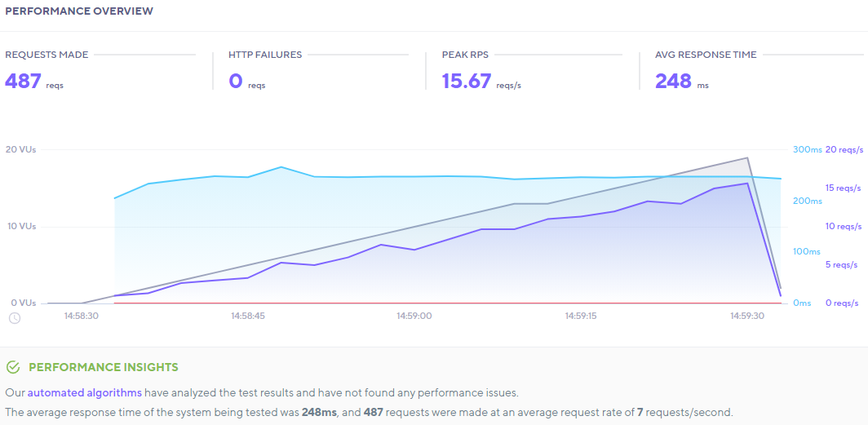Click the Performance Overview heading

point(78,11)
